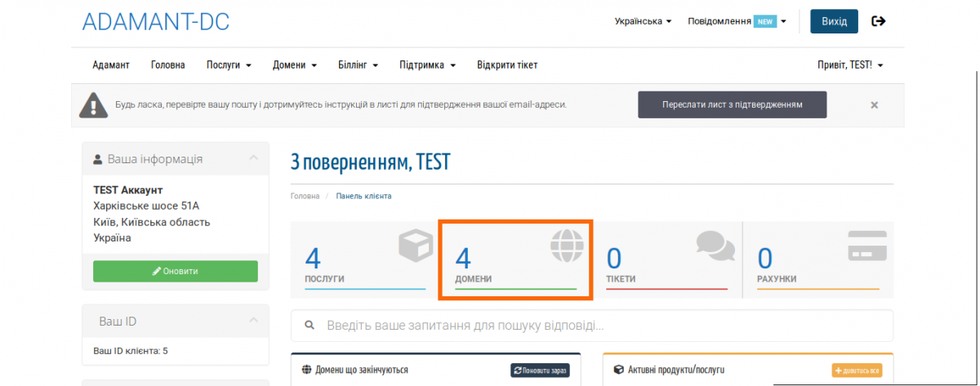Open the Привіт, TEST! account dropdown
Image resolution: width=980 pixels, height=386 pixels.
pyautogui.click(x=850, y=65)
